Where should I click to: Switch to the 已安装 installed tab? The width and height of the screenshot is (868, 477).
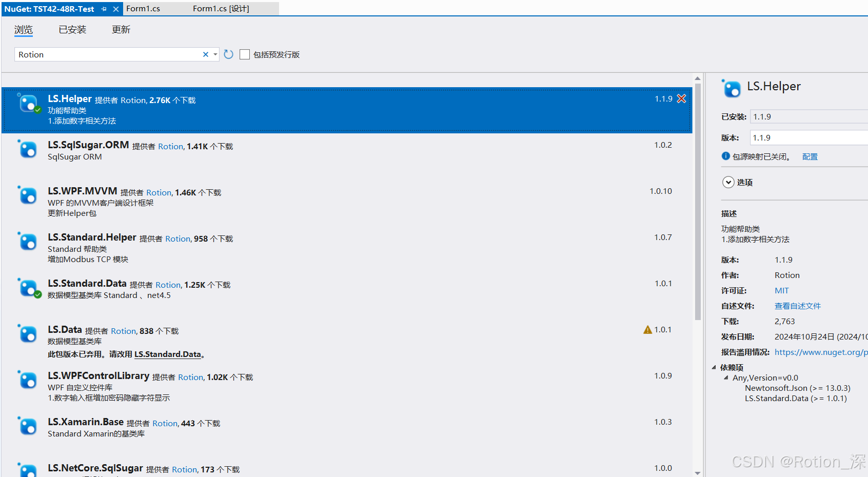[72, 30]
